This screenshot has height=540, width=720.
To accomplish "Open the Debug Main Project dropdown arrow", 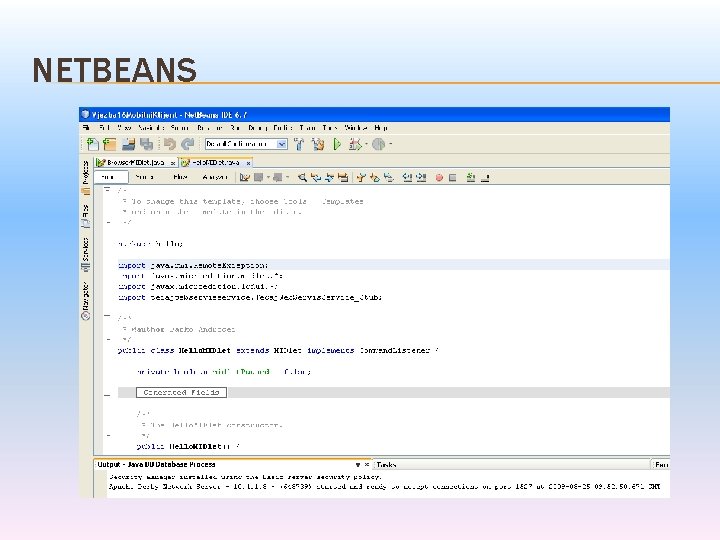I will tap(366, 144).
